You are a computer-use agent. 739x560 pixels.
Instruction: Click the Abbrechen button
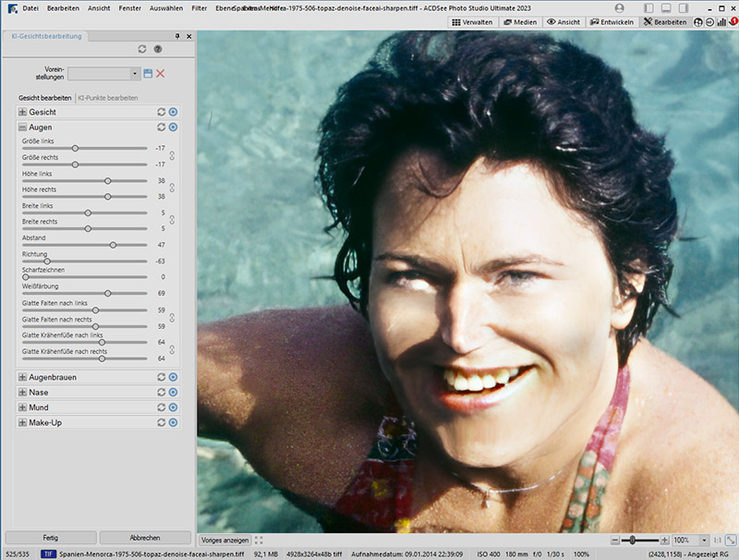tap(145, 537)
